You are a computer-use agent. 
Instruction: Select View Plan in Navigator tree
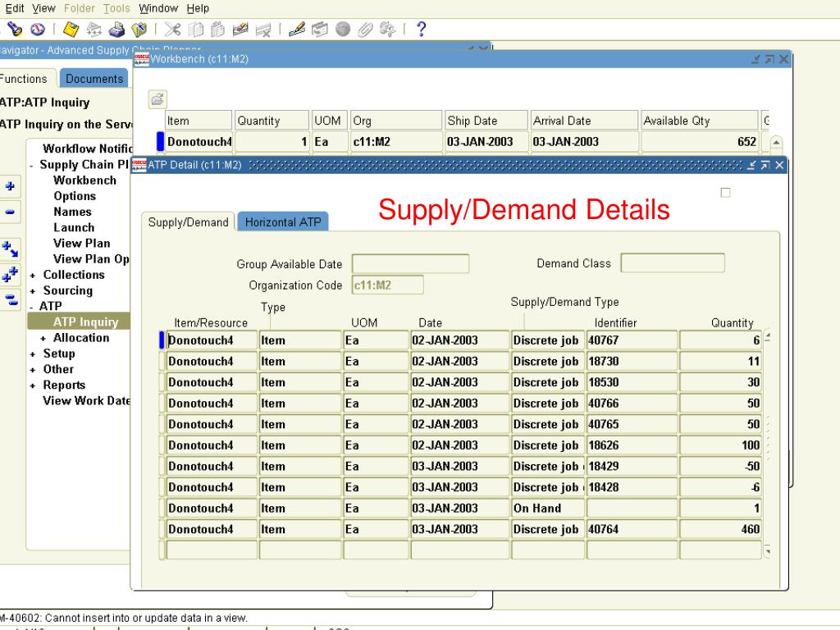tap(81, 243)
